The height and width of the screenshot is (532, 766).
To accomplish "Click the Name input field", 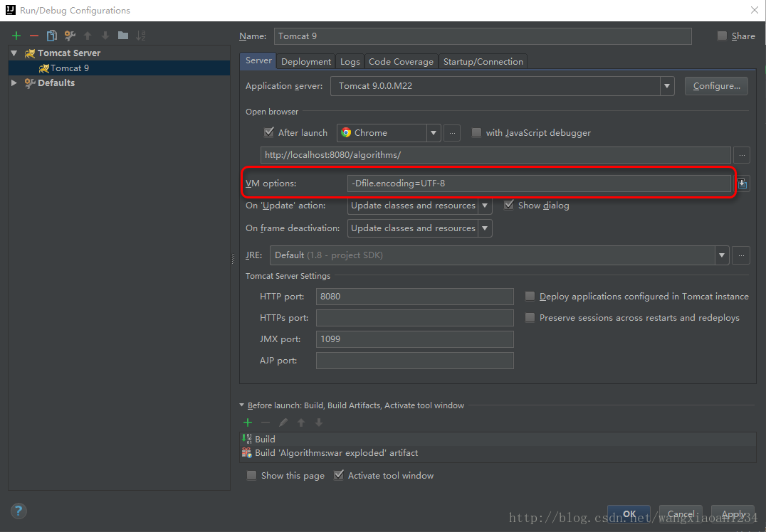I will (x=483, y=36).
